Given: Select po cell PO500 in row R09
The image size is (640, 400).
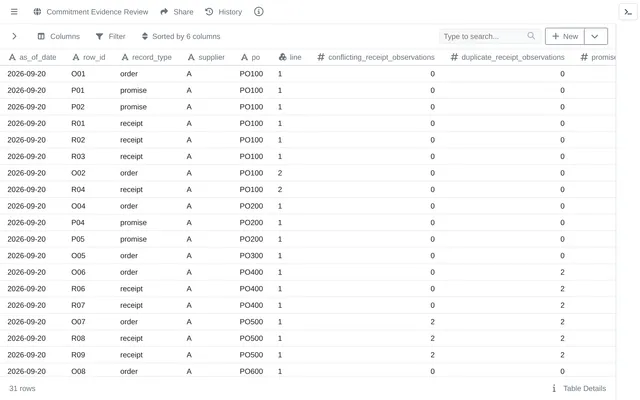Looking at the screenshot, I should click(251, 355).
